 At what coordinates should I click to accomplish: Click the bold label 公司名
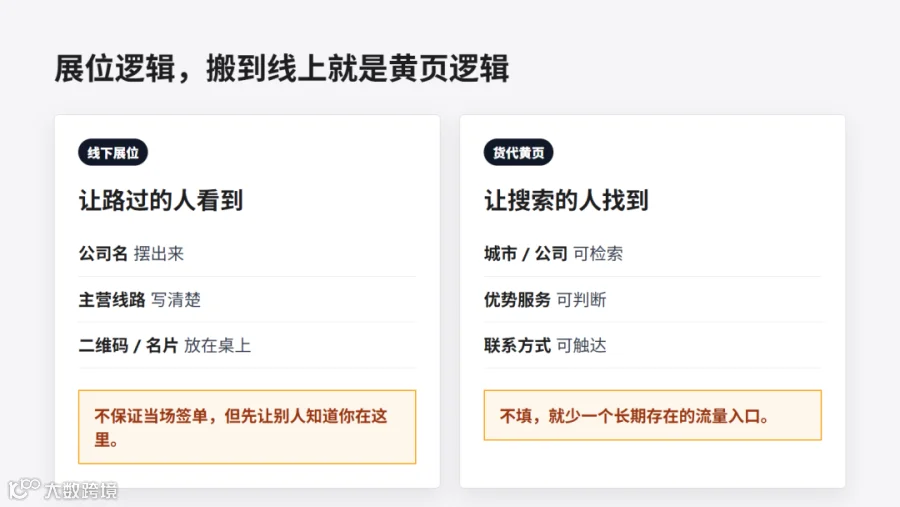click(103, 254)
